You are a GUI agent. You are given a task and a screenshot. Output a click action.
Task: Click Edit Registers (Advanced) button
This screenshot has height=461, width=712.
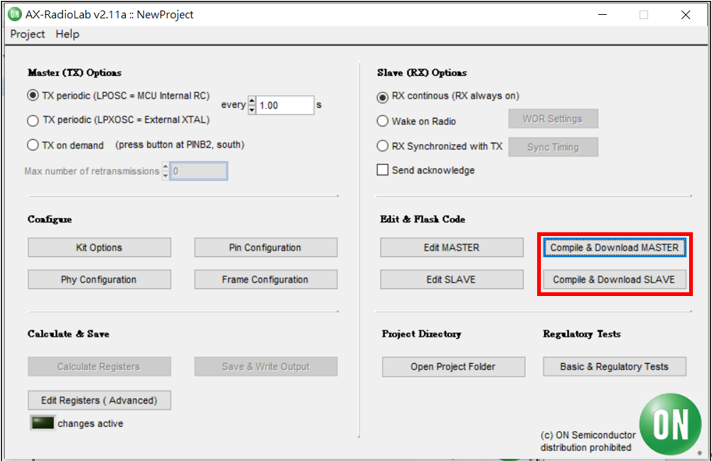pyautogui.click(x=99, y=400)
